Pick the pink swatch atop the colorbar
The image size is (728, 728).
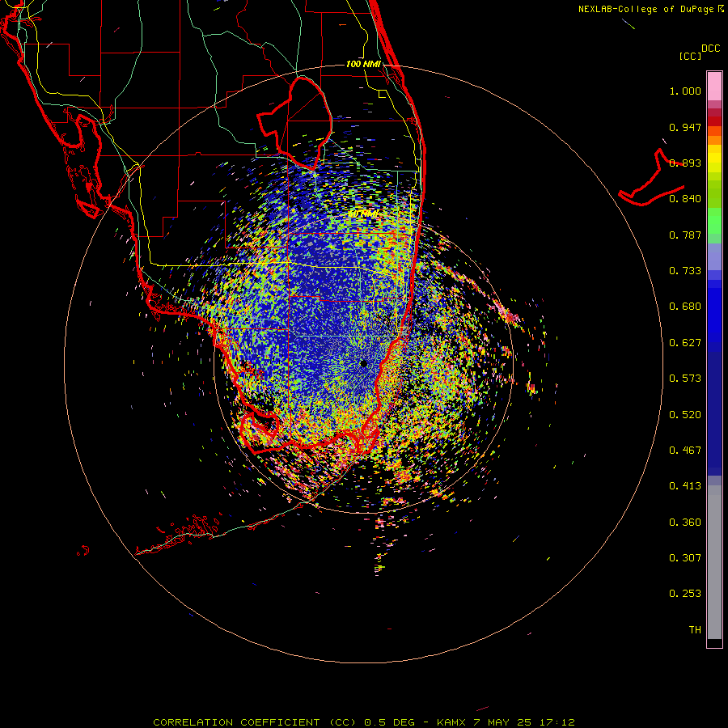pyautogui.click(x=714, y=86)
